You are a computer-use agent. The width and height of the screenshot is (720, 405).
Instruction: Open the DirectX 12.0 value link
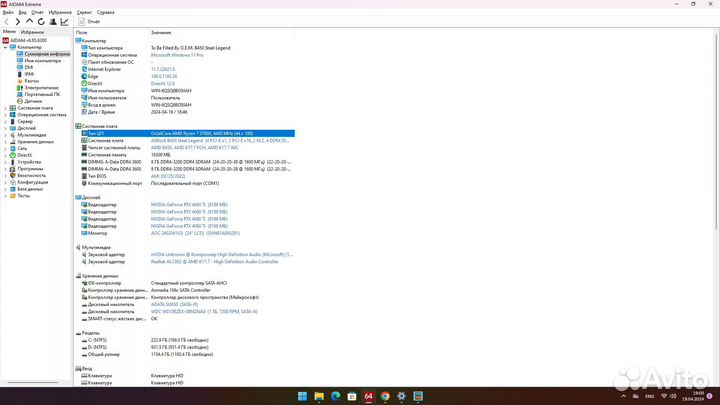(x=163, y=84)
